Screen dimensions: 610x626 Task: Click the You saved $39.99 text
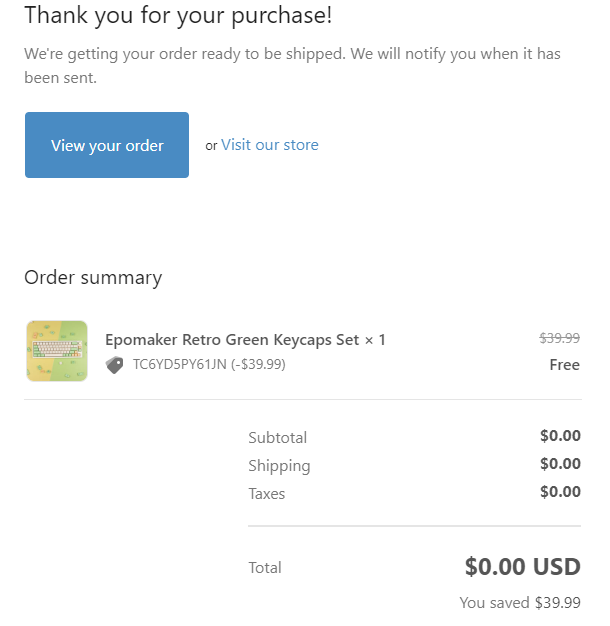click(x=519, y=603)
